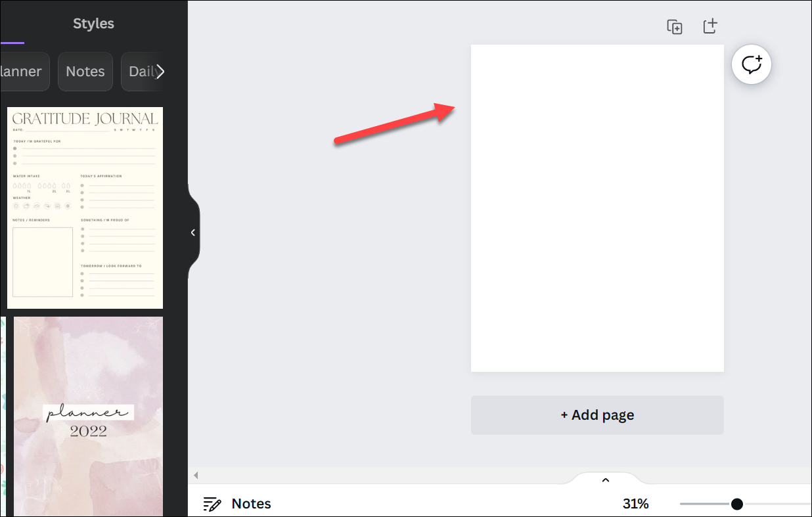The height and width of the screenshot is (517, 812).
Task: Click the zoom slider handle
Action: 737,504
